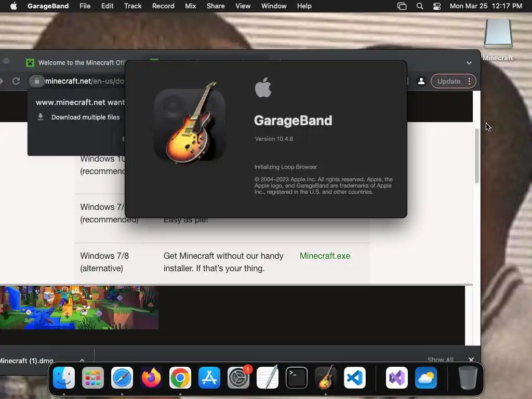Open App Store from the Dock

(x=209, y=378)
